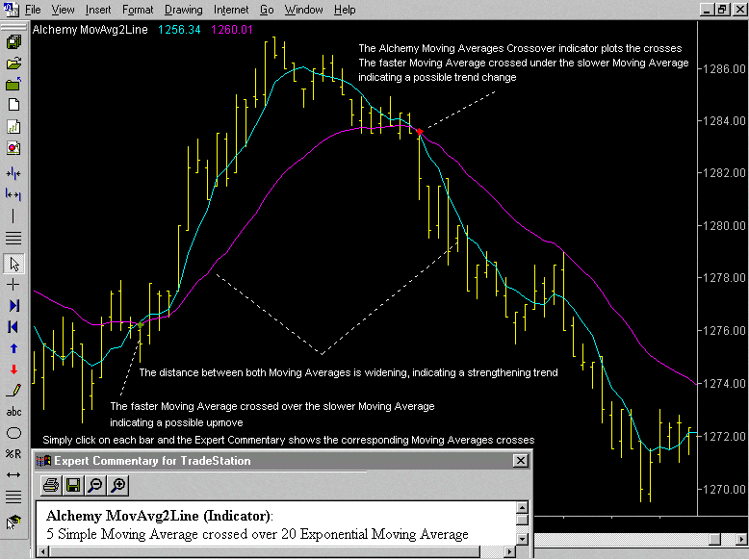Open the Internet menu
749x560 pixels.
231,10
